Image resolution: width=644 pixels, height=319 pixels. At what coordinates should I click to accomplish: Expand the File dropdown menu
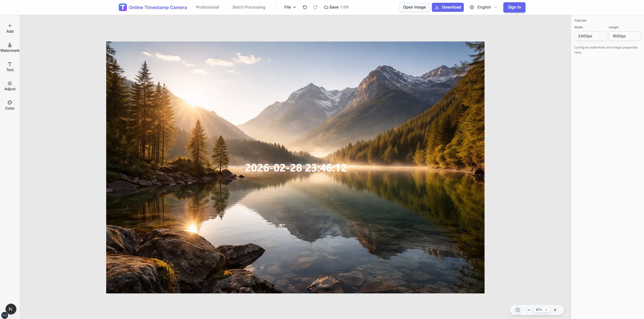pyautogui.click(x=290, y=7)
